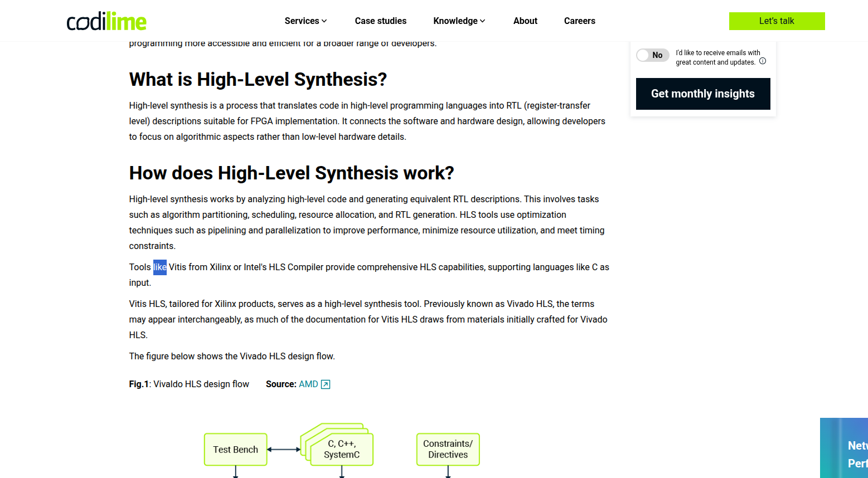Click the partially visible blue banner
This screenshot has width=868, height=478.
(x=844, y=448)
